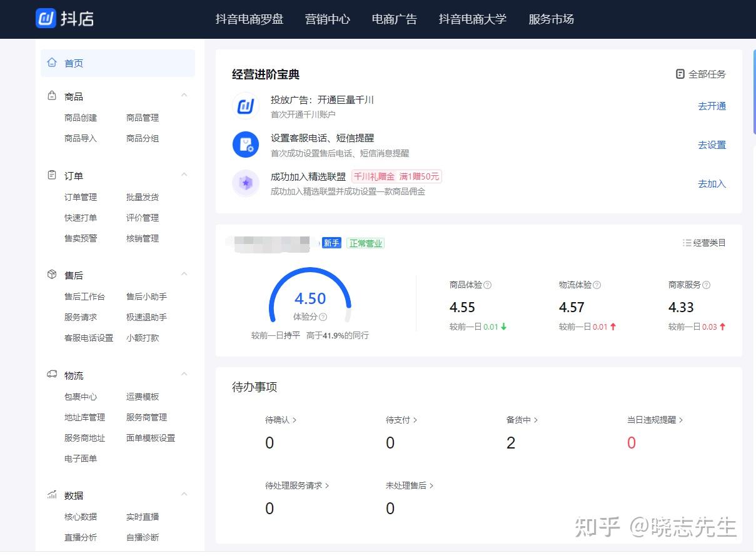Select 首页 in the sidebar

pyautogui.click(x=118, y=63)
